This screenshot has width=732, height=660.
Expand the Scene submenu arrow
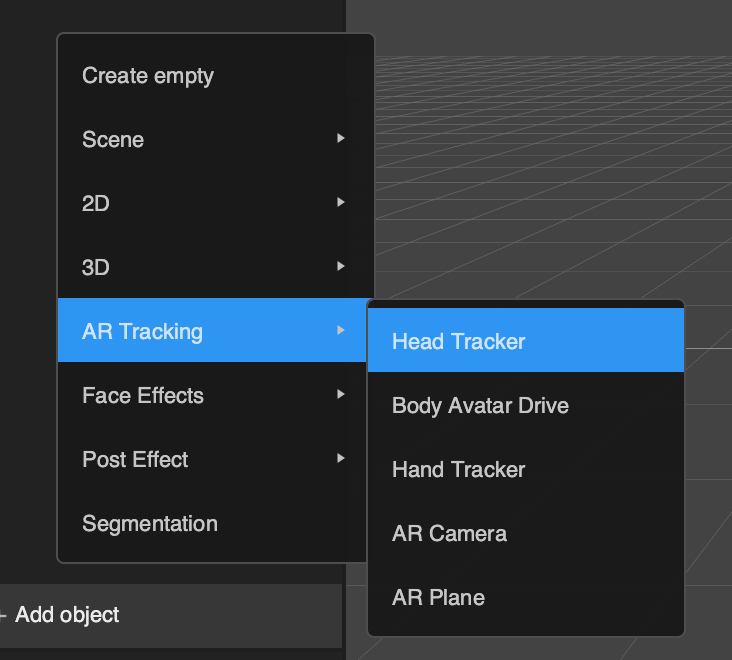[341, 138]
